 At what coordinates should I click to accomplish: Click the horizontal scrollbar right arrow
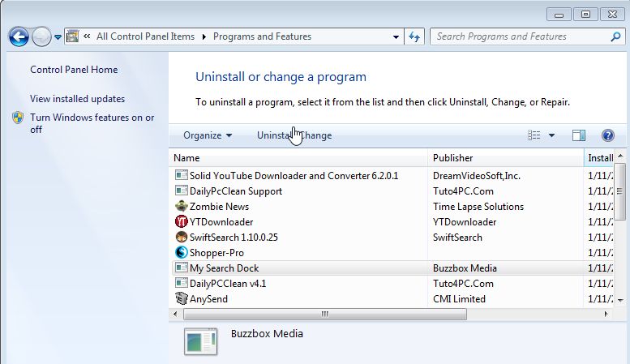click(x=606, y=314)
